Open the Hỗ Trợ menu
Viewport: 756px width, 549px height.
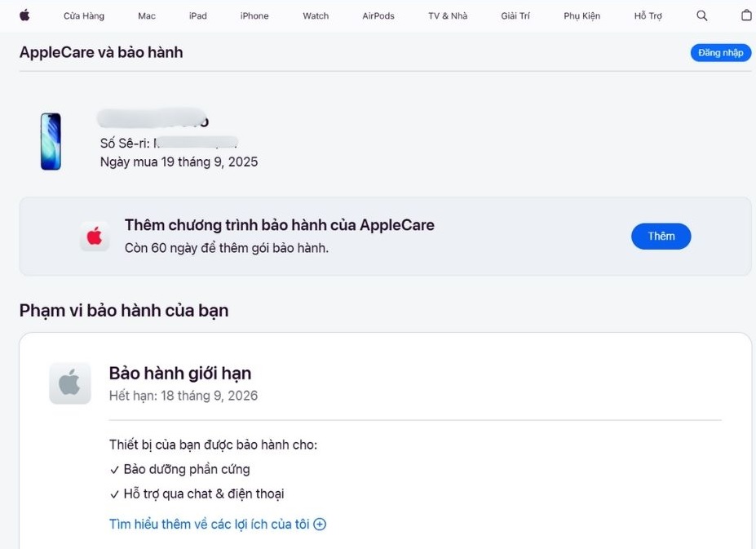648,15
